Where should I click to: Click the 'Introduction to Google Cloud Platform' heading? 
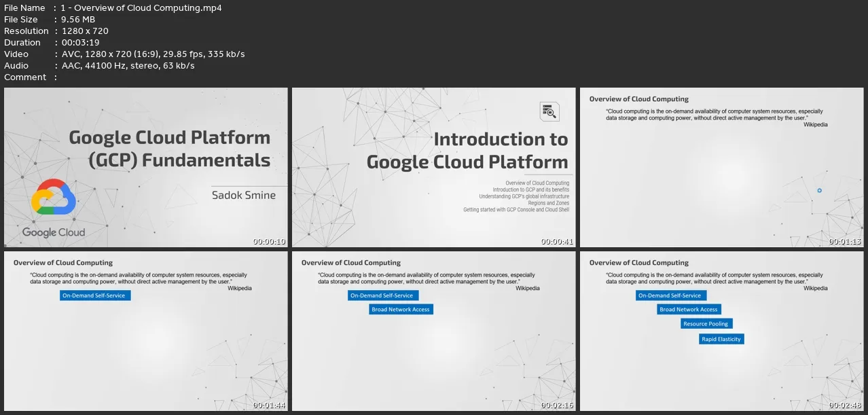(467, 150)
